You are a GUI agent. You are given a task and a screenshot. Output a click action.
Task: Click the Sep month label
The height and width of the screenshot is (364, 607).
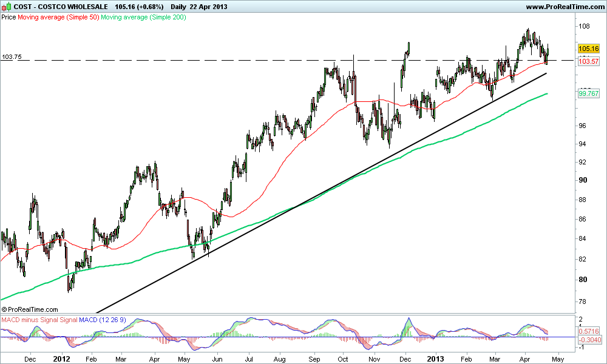[314, 359]
